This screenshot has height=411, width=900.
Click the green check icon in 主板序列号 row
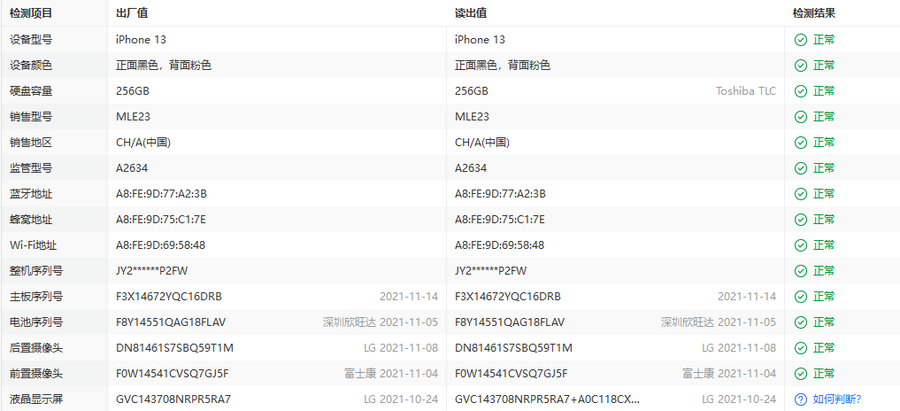[x=801, y=297]
